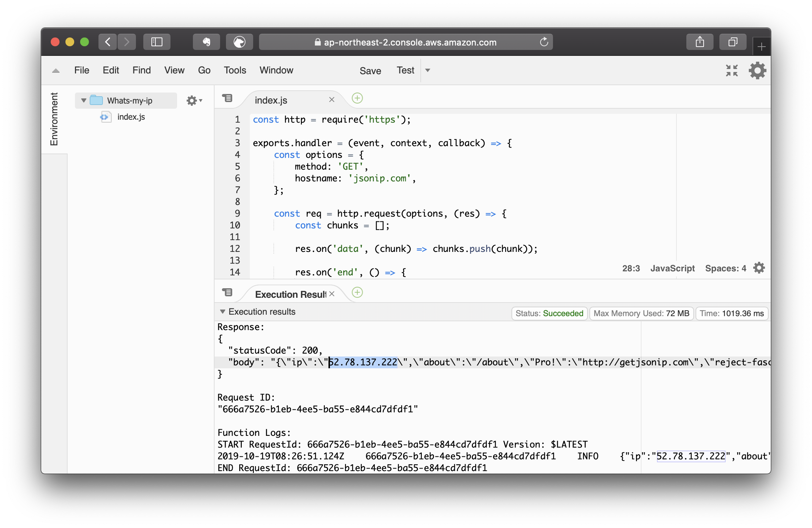Open the Test button dropdown arrow
Image resolution: width=812 pixels, height=528 pixels.
(x=428, y=70)
